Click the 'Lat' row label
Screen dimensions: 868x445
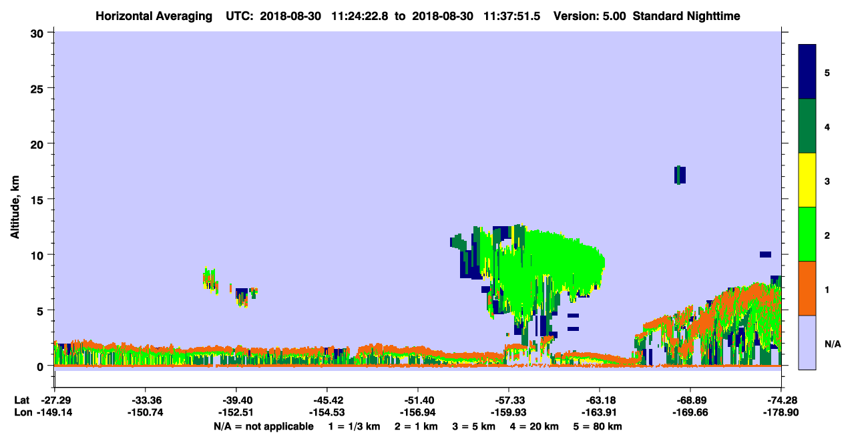click(x=22, y=400)
